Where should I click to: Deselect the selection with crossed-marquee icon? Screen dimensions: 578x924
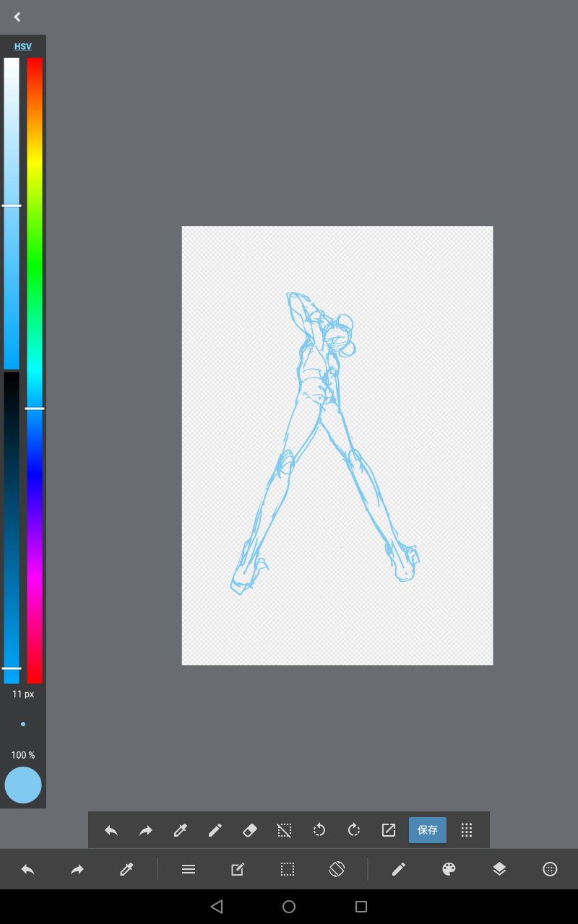[x=285, y=830]
